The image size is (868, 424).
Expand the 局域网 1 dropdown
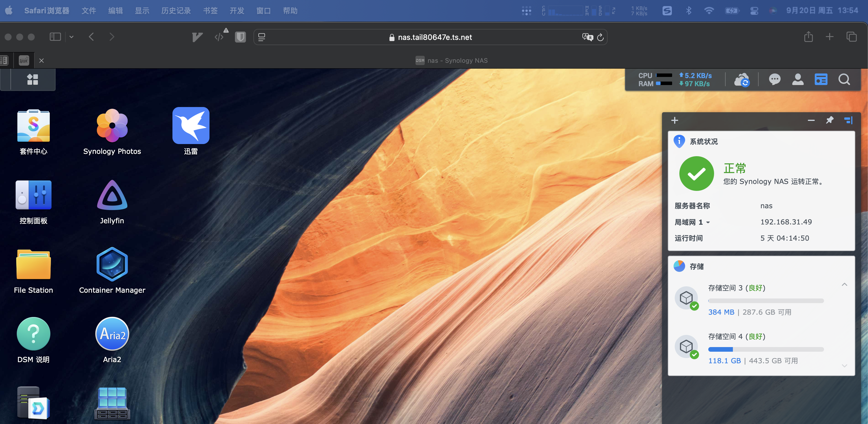coord(708,222)
